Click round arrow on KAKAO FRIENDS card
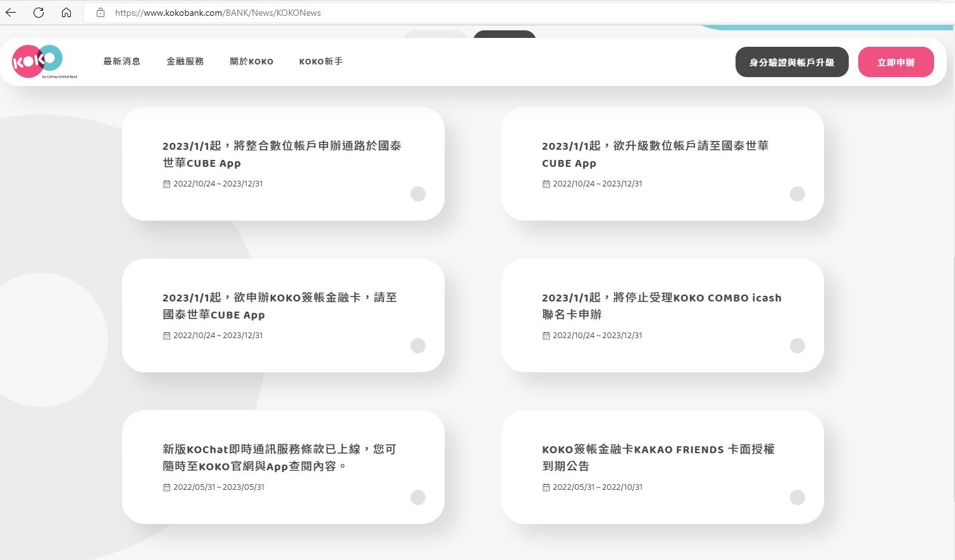The height and width of the screenshot is (560, 955). coord(798,497)
